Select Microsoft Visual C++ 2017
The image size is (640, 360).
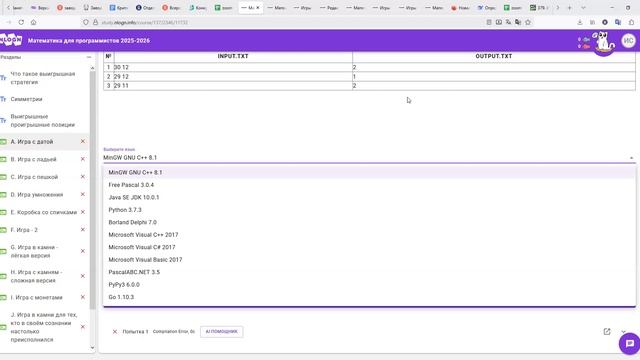coord(369,235)
